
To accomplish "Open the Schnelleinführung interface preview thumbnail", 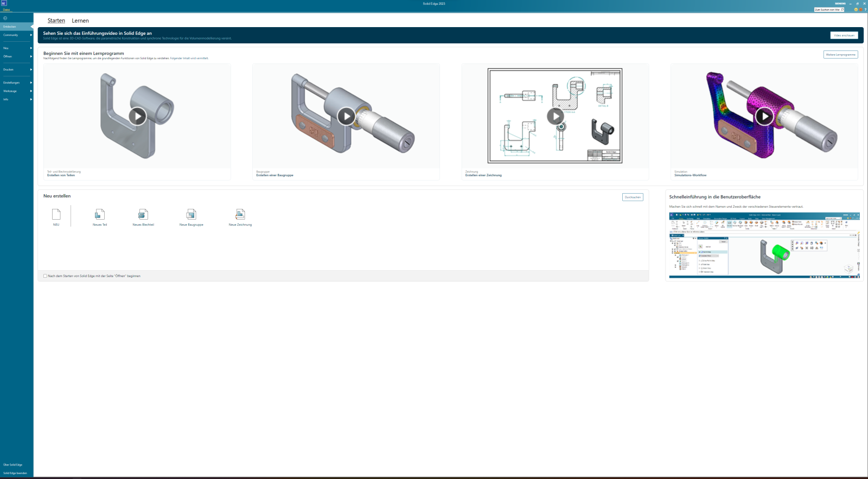I will pos(764,245).
